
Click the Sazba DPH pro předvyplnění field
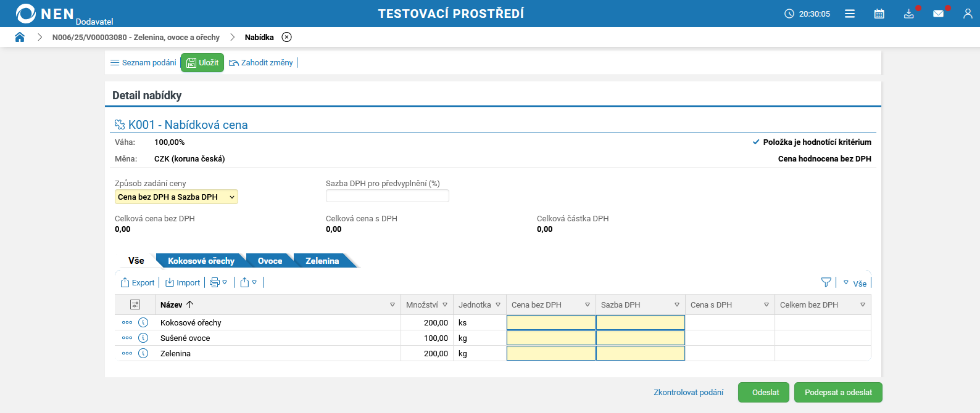tap(387, 196)
